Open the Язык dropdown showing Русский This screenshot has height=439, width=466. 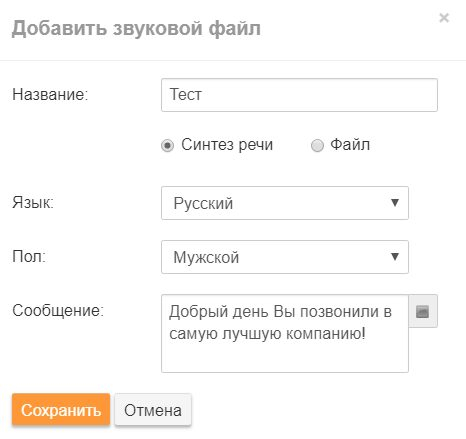click(285, 203)
